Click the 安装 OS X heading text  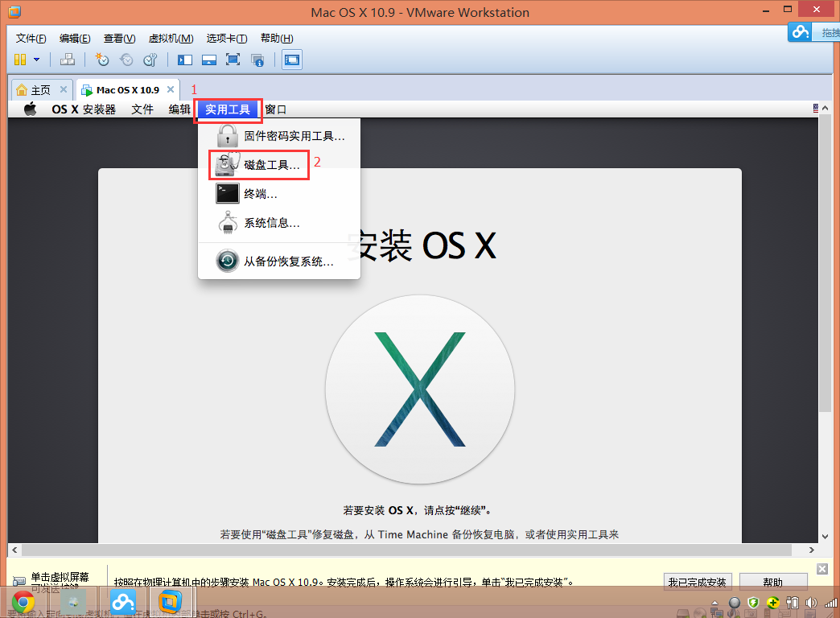(422, 246)
